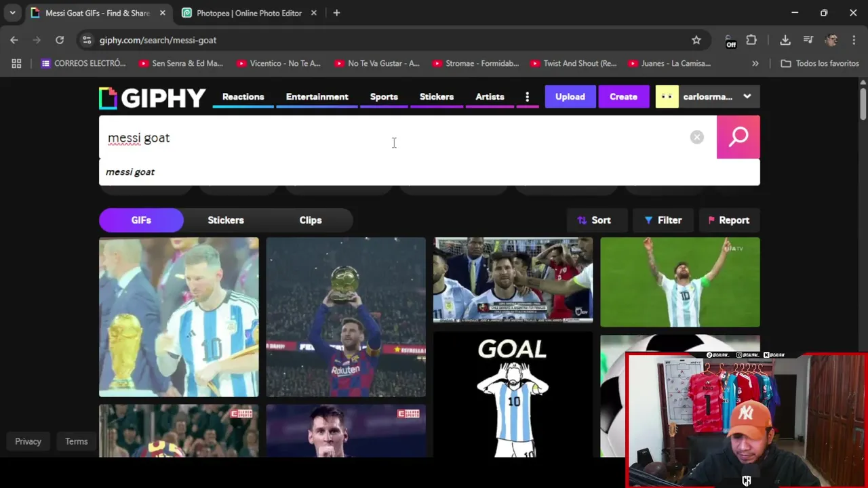Image resolution: width=868 pixels, height=488 pixels.
Task: Open the Messi arms raised celebration GIF
Action: [680, 282]
